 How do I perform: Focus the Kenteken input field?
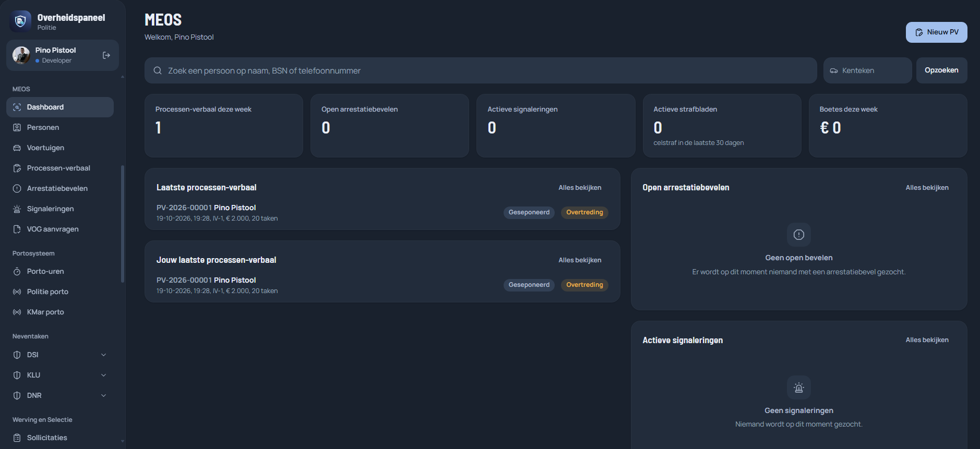pyautogui.click(x=867, y=70)
